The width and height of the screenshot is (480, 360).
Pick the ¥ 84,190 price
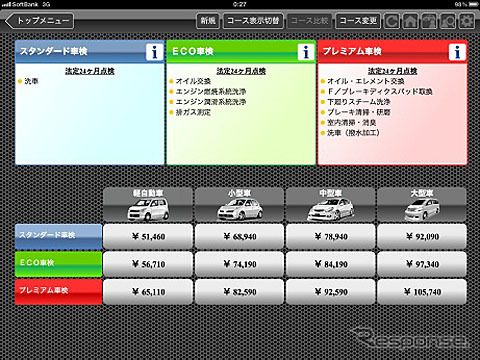pos(331,264)
